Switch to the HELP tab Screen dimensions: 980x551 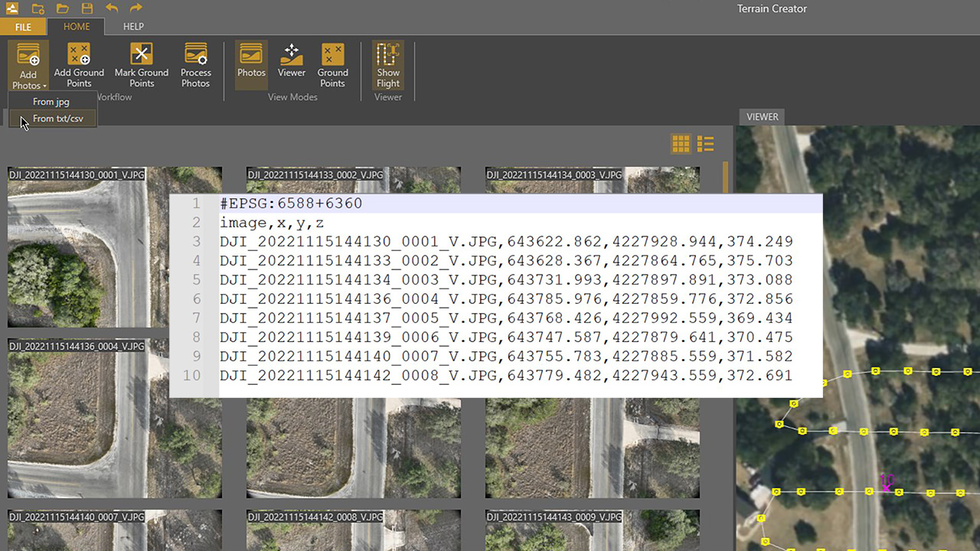coord(133,26)
